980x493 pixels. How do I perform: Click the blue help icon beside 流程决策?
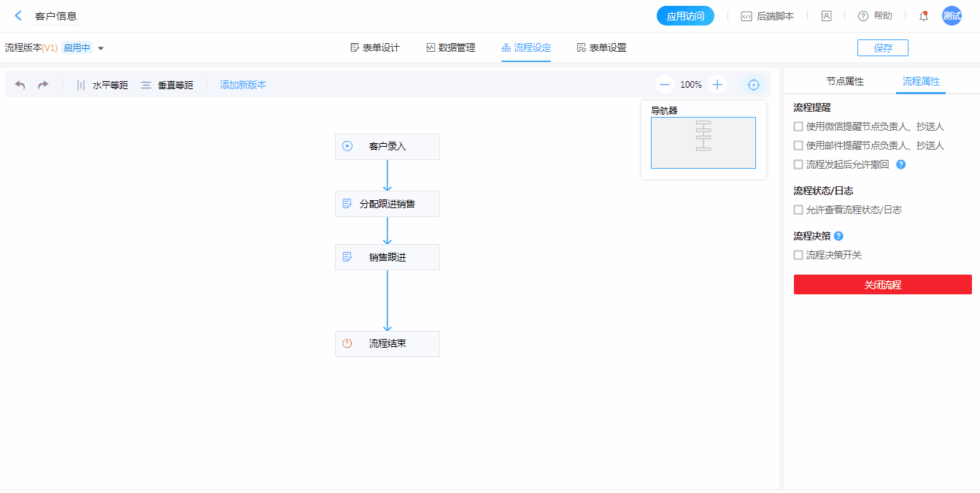coord(838,236)
